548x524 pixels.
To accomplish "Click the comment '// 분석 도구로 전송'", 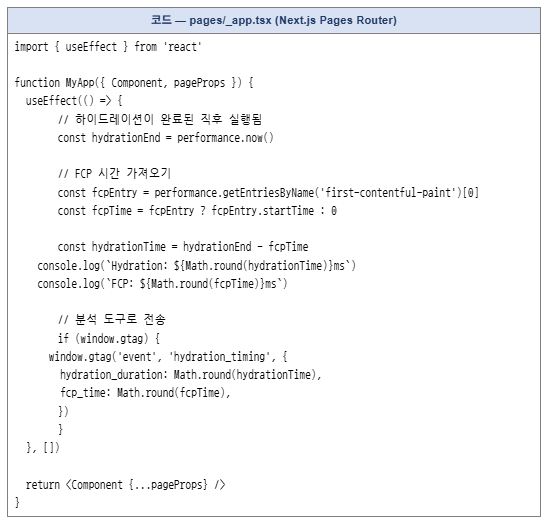I will coord(111,319).
